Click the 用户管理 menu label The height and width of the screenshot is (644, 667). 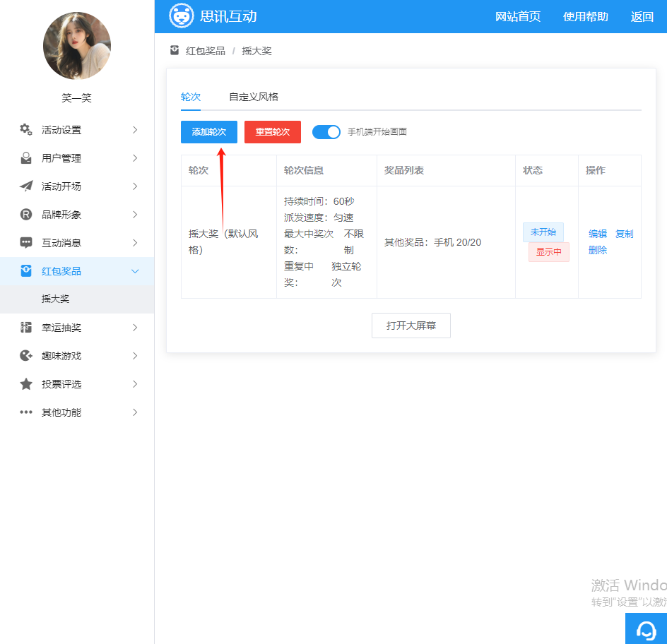click(x=61, y=158)
